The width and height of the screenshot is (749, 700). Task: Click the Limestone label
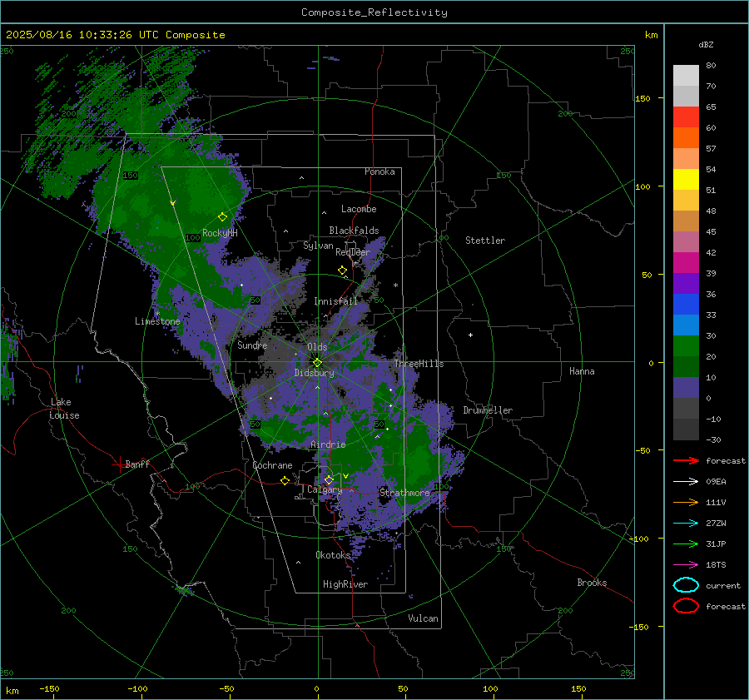point(157,321)
